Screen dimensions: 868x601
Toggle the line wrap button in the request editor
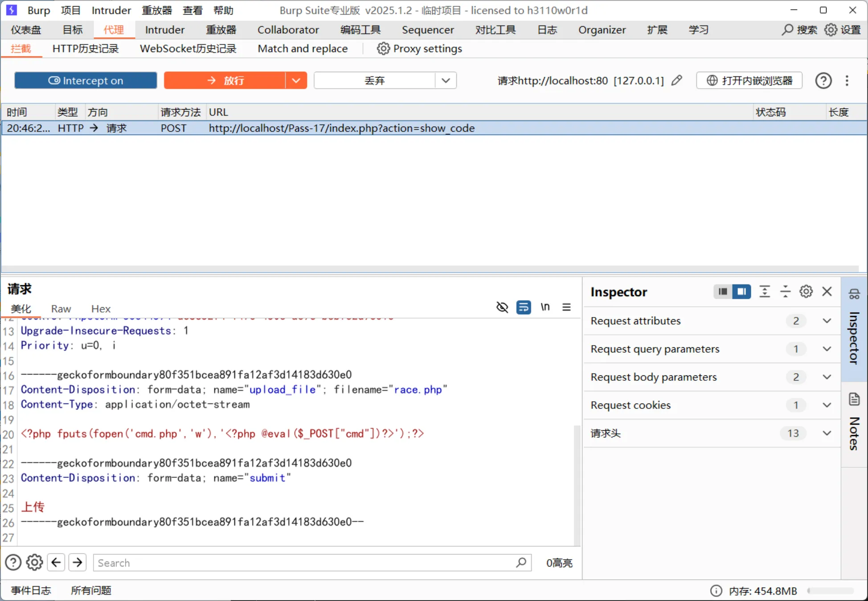[x=524, y=307]
